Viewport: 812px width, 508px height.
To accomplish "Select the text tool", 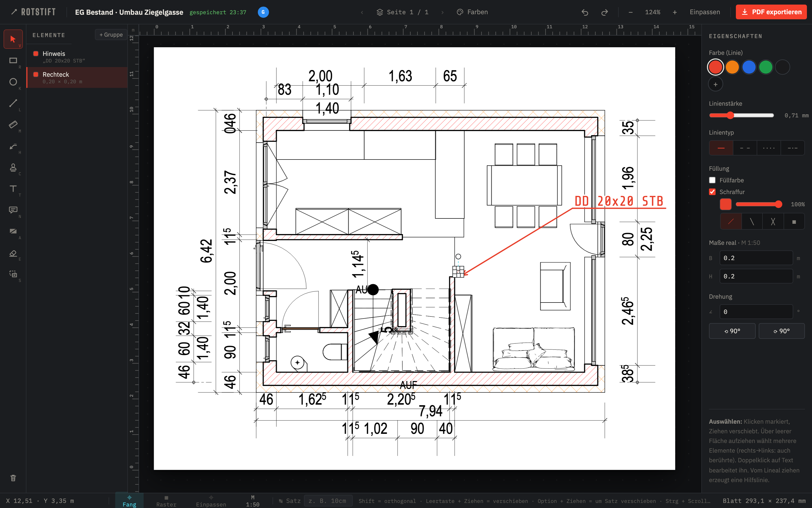I will [x=13, y=188].
